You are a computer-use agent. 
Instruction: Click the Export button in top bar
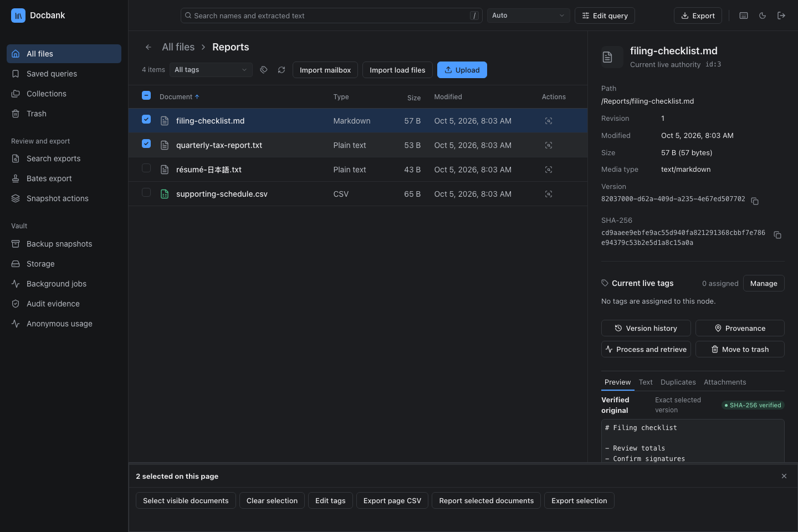[698, 16]
